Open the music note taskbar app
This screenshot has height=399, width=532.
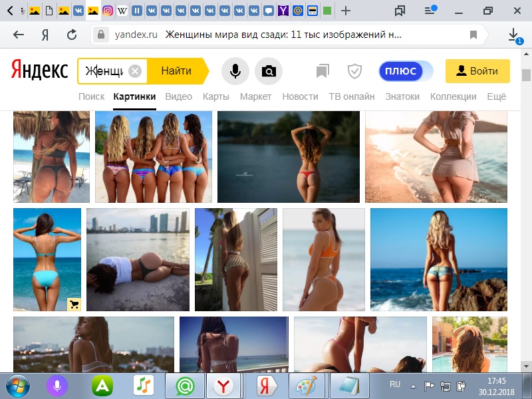coord(144,386)
